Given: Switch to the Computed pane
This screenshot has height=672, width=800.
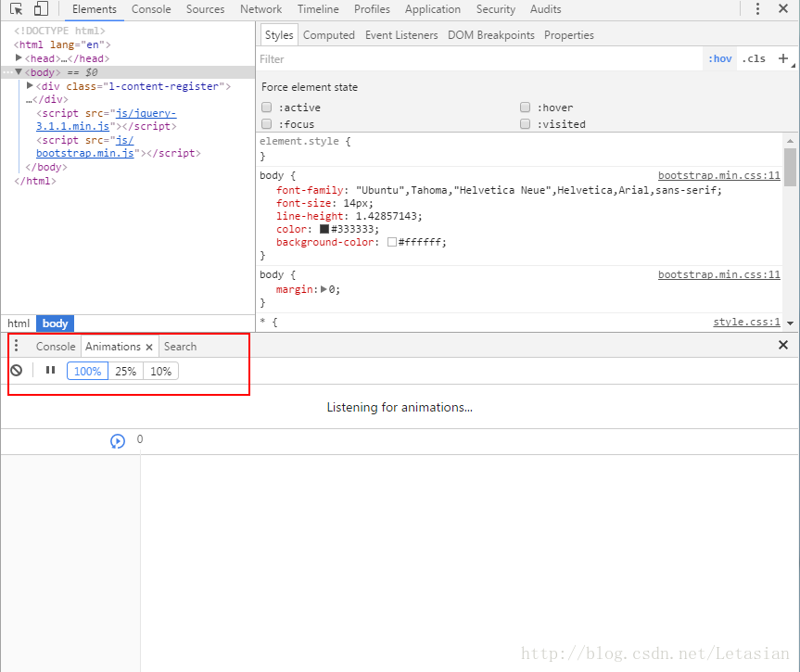Looking at the screenshot, I should tap(328, 35).
